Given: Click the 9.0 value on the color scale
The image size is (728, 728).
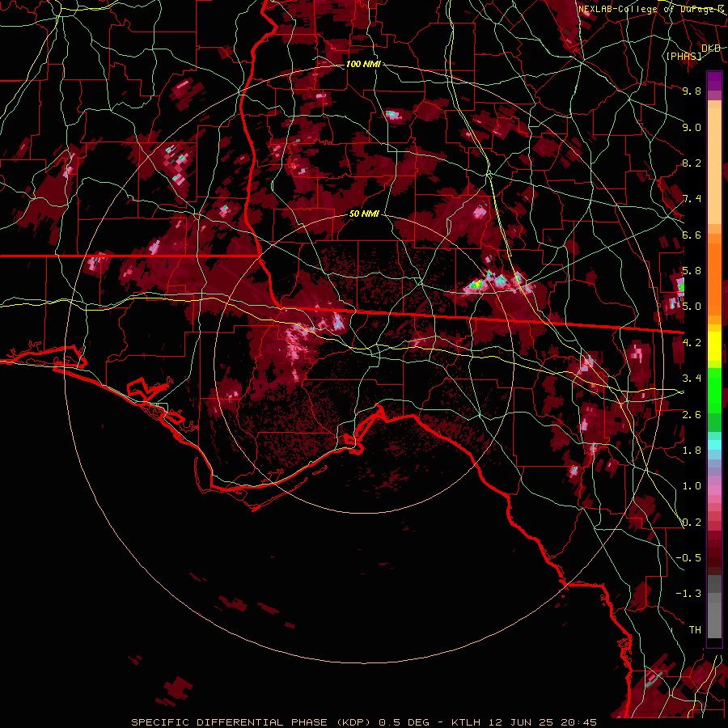Looking at the screenshot, I should 692,127.
